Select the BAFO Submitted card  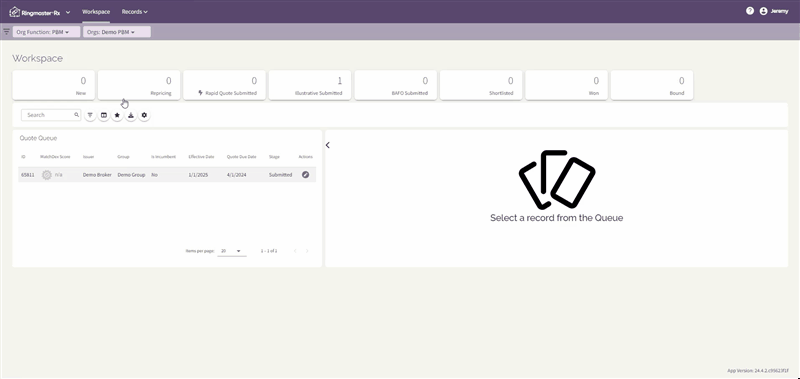395,85
